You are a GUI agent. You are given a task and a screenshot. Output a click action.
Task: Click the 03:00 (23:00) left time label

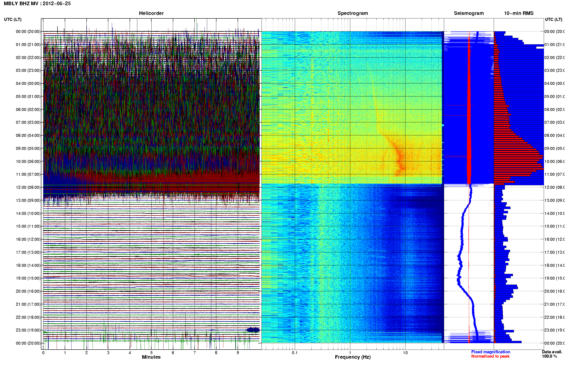pyautogui.click(x=28, y=71)
